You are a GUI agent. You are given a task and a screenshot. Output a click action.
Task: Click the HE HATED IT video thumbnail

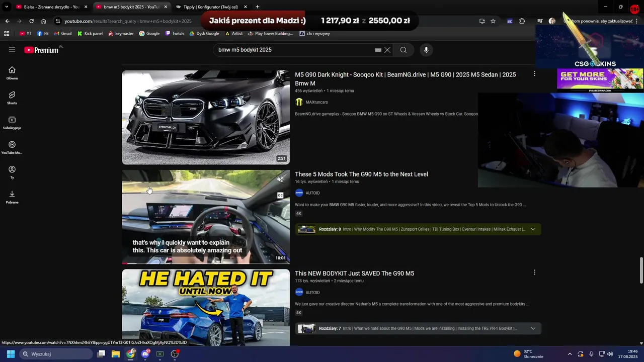[x=206, y=308]
